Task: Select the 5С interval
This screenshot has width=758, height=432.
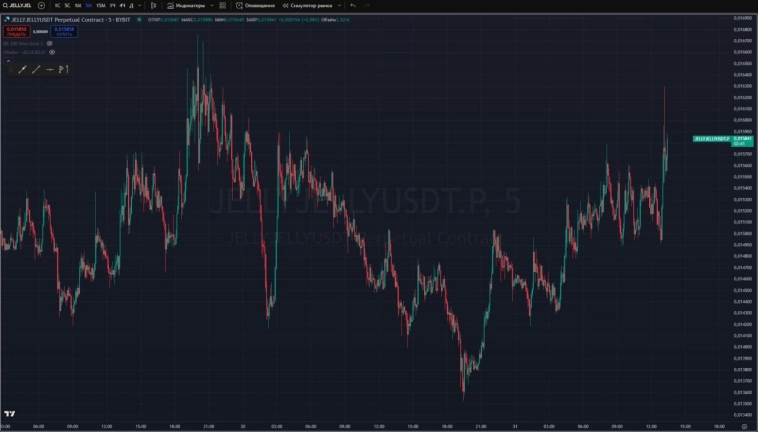Action: click(x=67, y=6)
